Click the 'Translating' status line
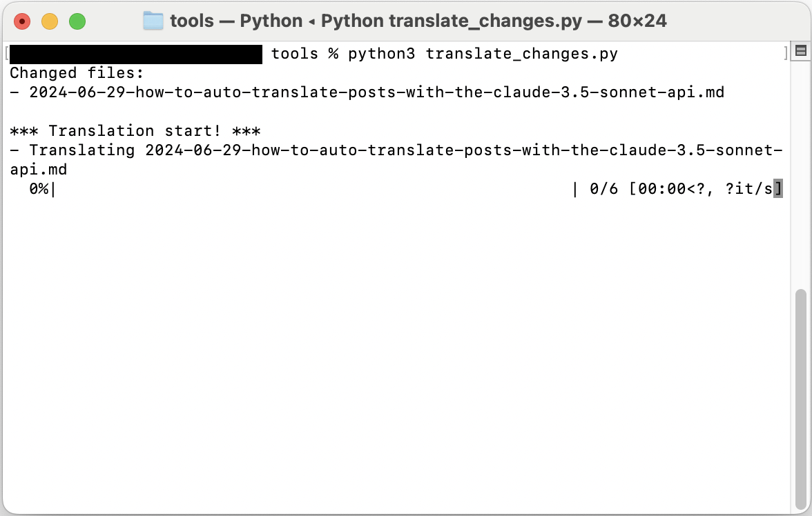 click(x=396, y=150)
